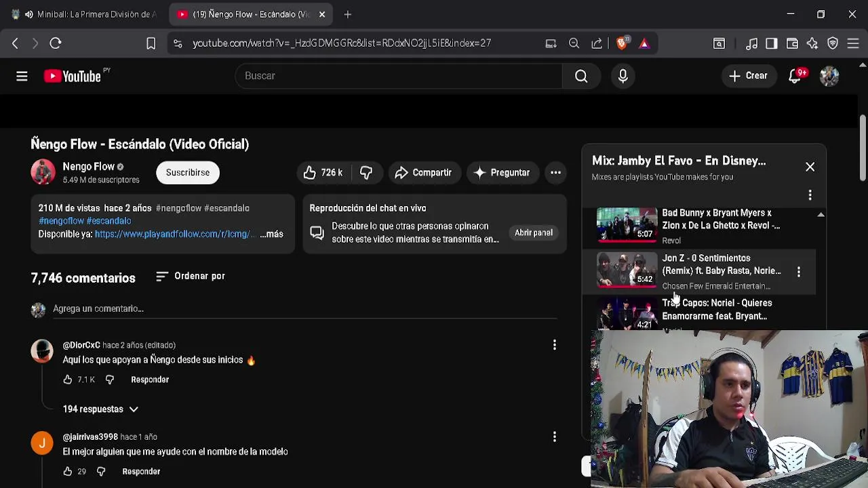Open the notifications bell
The width and height of the screenshot is (868, 488).
click(796, 76)
